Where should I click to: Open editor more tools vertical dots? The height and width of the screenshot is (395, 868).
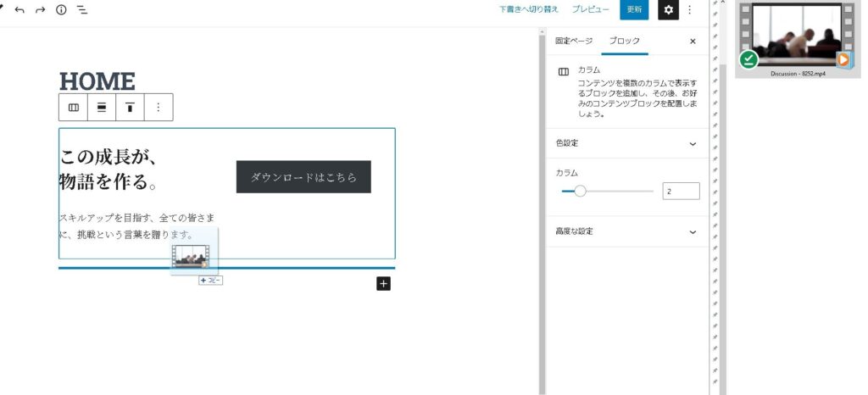click(x=689, y=10)
